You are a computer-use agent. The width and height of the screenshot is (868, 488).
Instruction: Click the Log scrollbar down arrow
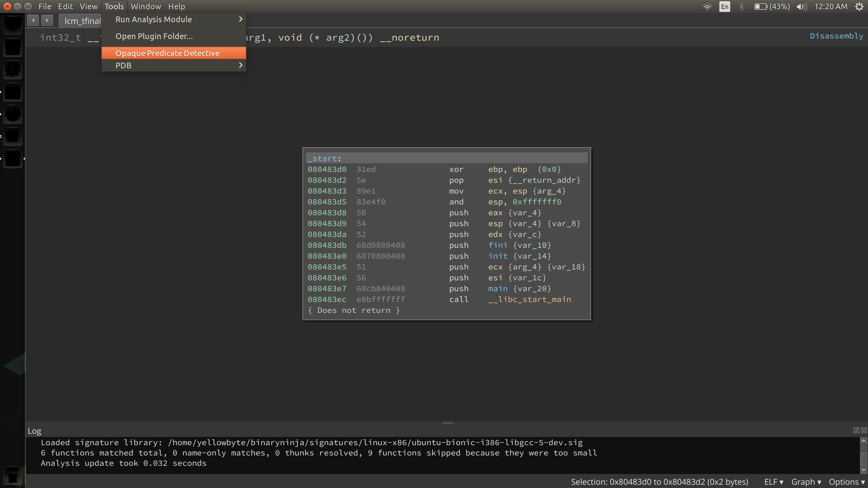(863, 470)
